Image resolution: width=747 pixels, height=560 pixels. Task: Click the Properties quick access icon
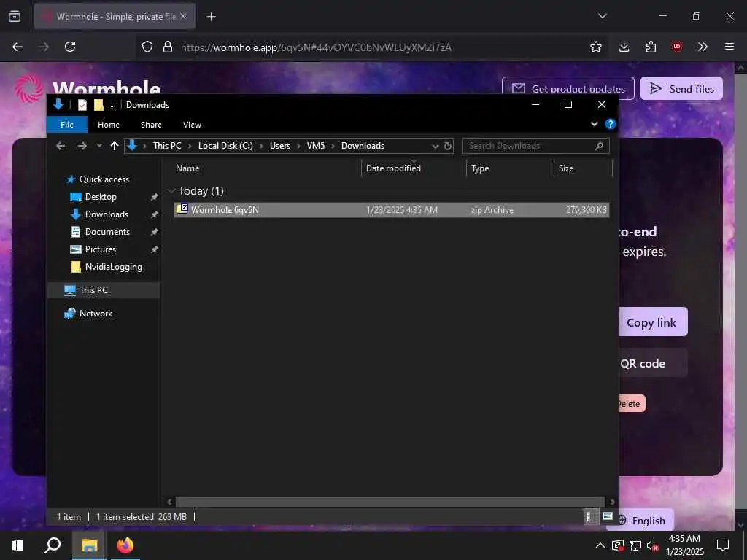click(82, 105)
